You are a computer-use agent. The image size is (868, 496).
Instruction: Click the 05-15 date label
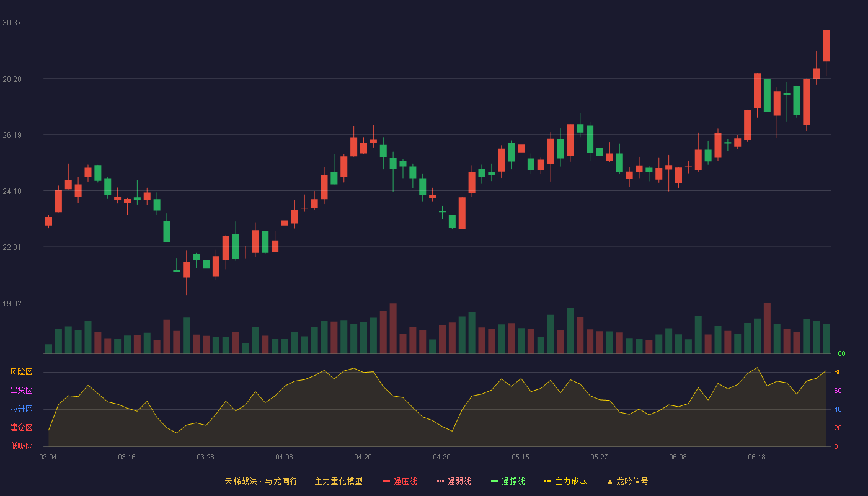520,457
